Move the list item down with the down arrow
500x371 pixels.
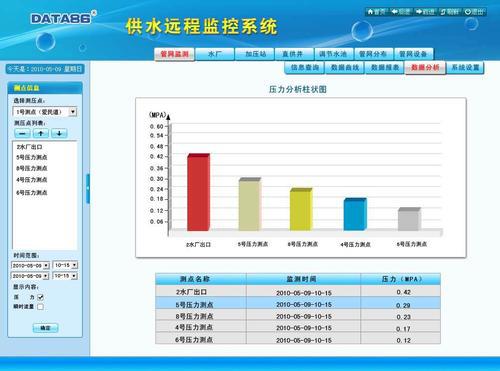pos(59,134)
